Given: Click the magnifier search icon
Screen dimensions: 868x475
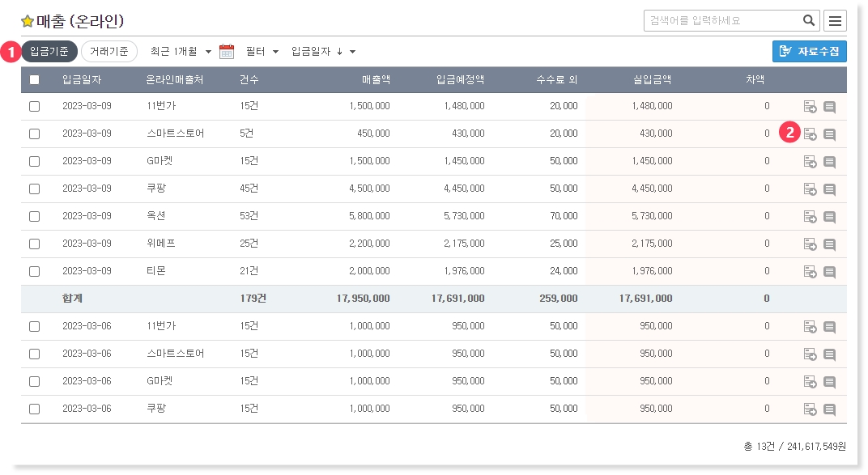Looking at the screenshot, I should (808, 21).
